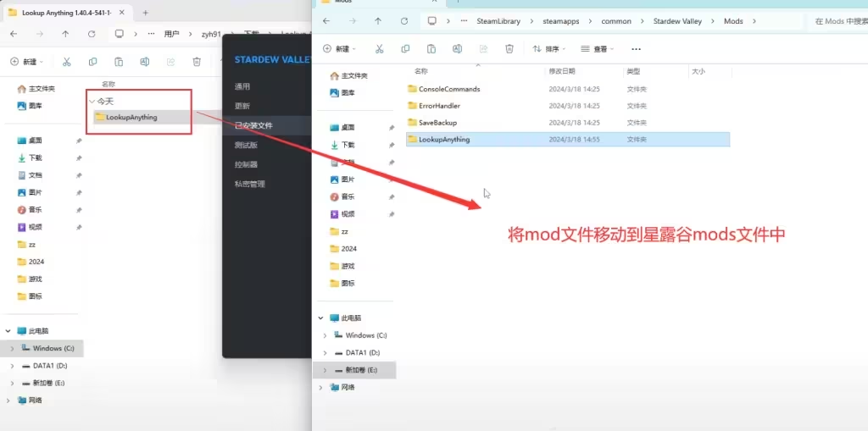Refresh the Mods window
This screenshot has height=431, width=868.
pyautogui.click(x=404, y=21)
